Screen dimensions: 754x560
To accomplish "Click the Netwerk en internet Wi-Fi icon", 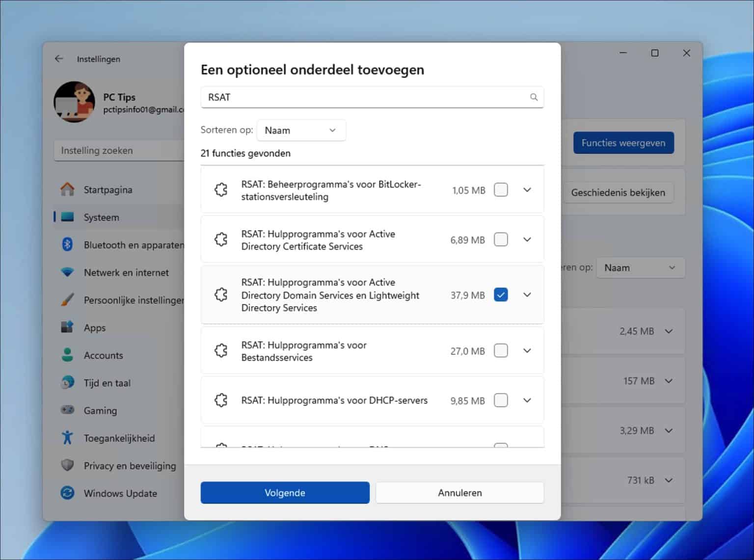I will coord(67,272).
